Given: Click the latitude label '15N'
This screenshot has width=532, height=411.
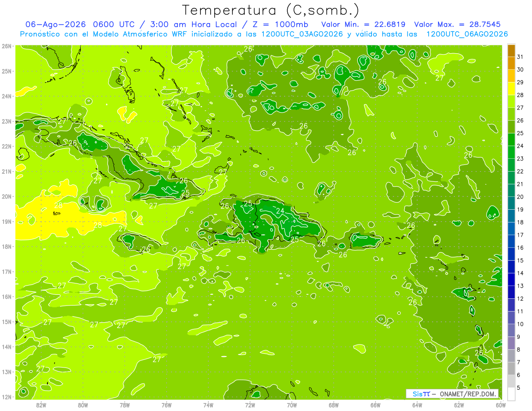Looking at the screenshot, I should point(7,321).
